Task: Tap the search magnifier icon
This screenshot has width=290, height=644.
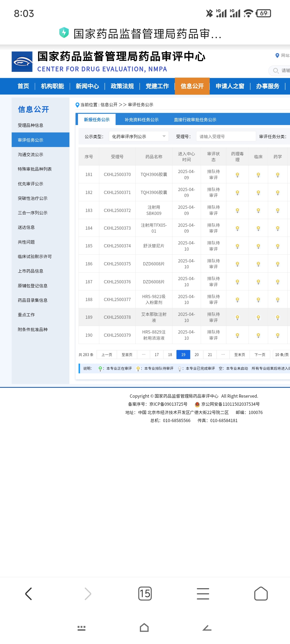Action: 276,71
